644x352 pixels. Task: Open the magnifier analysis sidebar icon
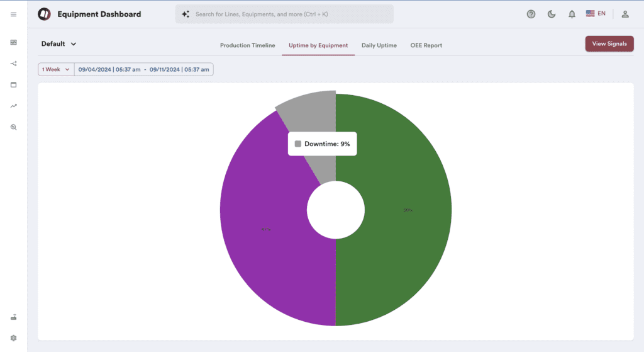14,127
